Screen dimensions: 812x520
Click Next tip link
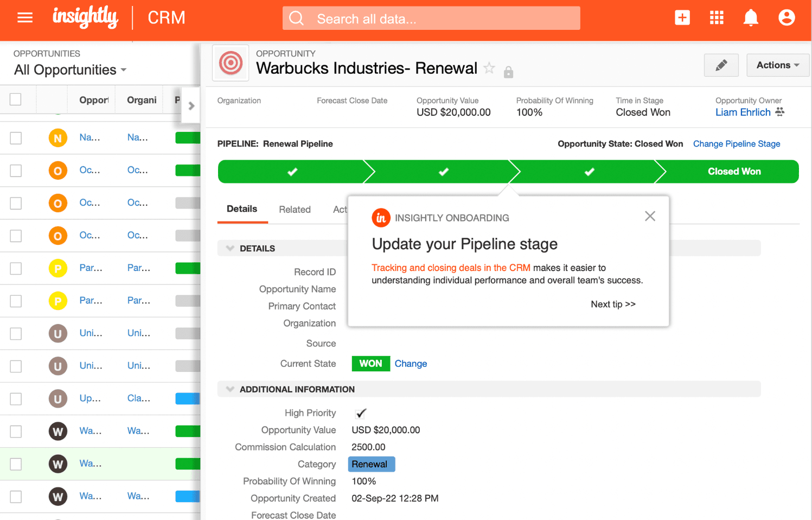613,304
